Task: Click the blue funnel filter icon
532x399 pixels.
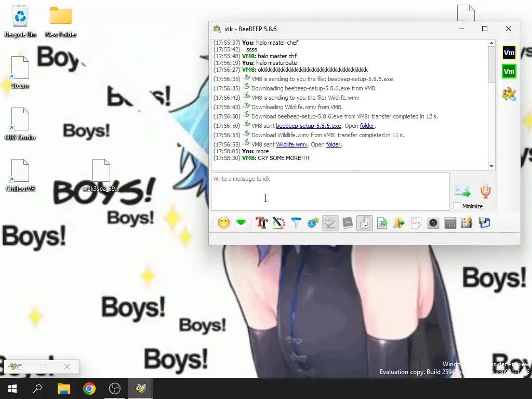Action: point(296,223)
